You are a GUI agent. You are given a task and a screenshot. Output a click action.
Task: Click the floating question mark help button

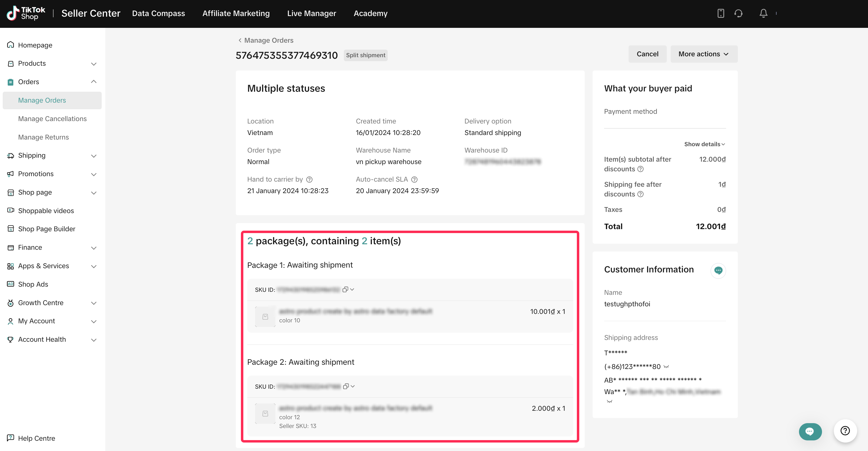tap(845, 430)
